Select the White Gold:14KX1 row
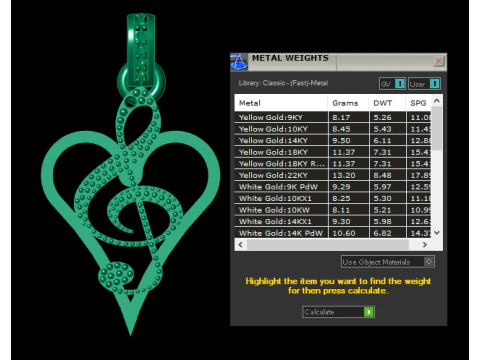Viewport: 480px width, 360px height. 333,222
